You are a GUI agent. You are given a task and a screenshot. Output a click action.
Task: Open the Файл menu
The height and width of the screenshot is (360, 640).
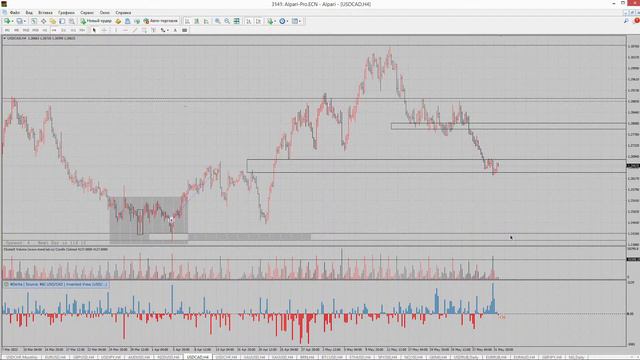[14, 13]
